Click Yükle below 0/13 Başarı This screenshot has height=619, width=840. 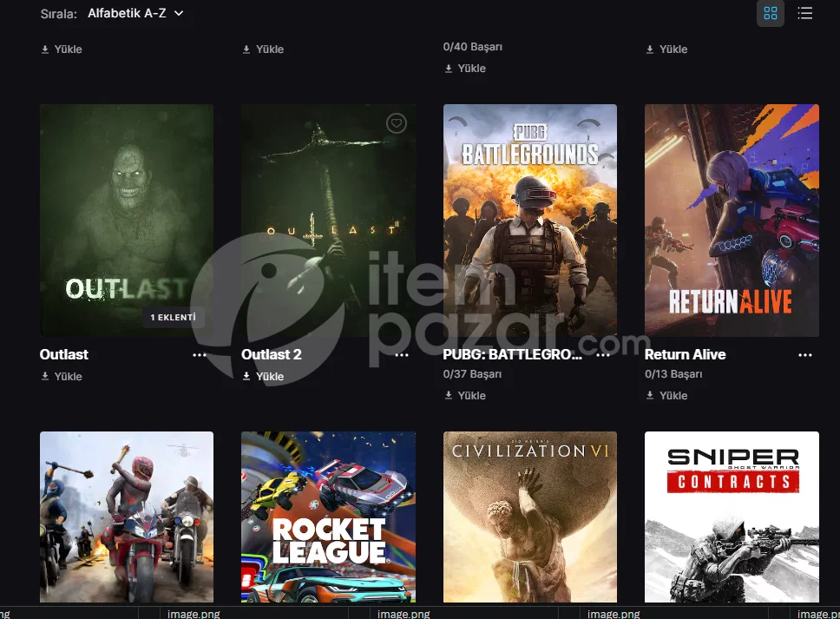click(666, 396)
